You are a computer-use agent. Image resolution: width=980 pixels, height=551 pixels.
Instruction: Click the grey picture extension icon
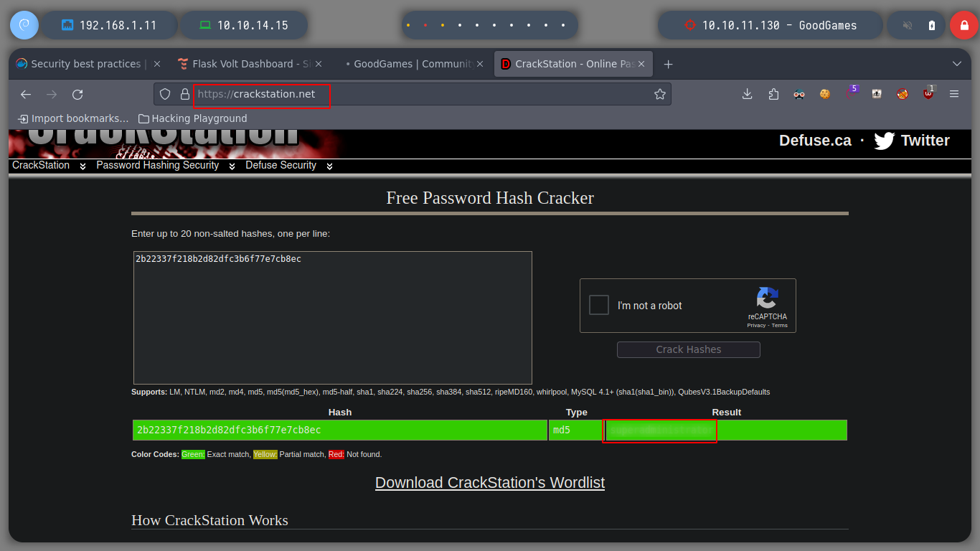pos(877,94)
